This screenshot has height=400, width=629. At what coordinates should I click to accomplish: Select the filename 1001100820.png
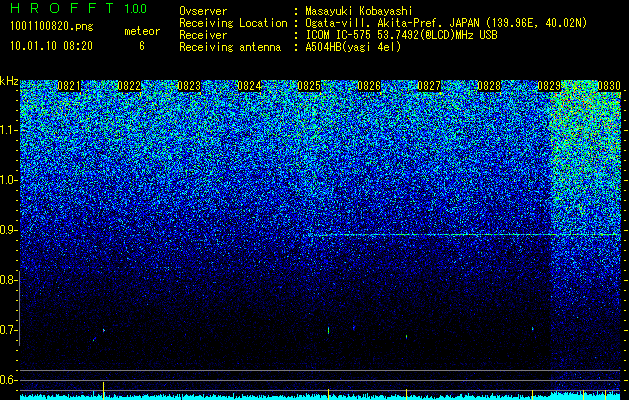point(52,27)
